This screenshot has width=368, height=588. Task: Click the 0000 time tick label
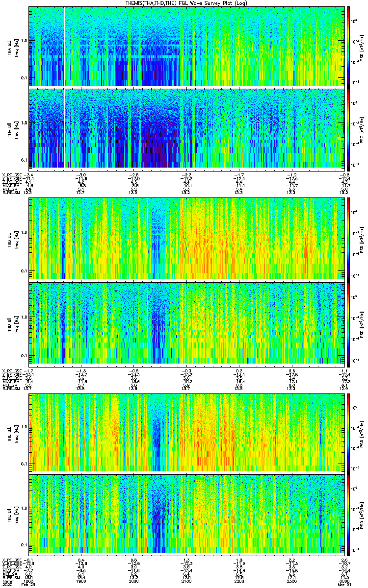click(344, 581)
